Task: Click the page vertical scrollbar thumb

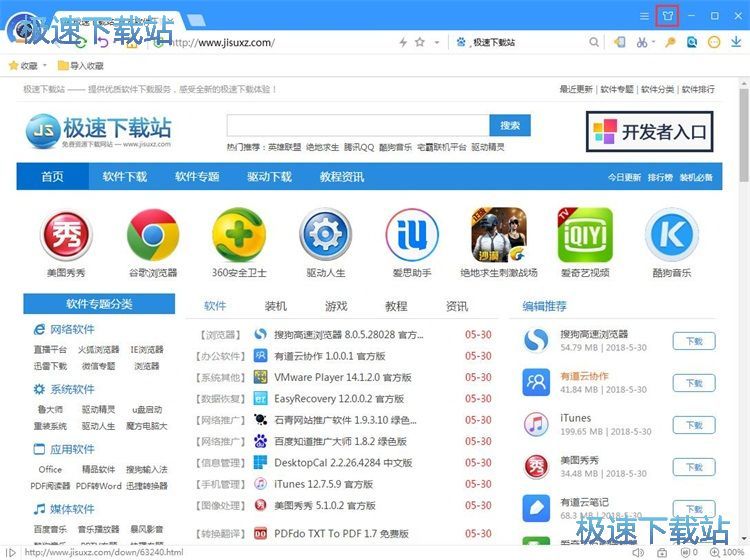Action: (x=744, y=134)
